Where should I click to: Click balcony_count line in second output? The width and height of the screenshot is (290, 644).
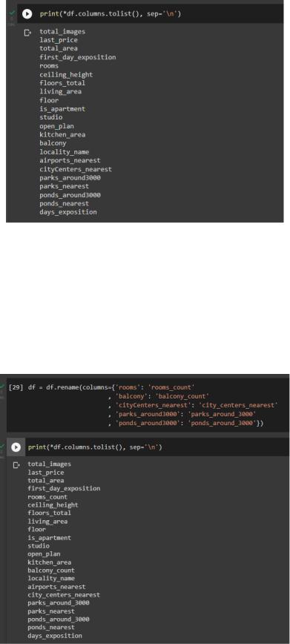(x=51, y=571)
